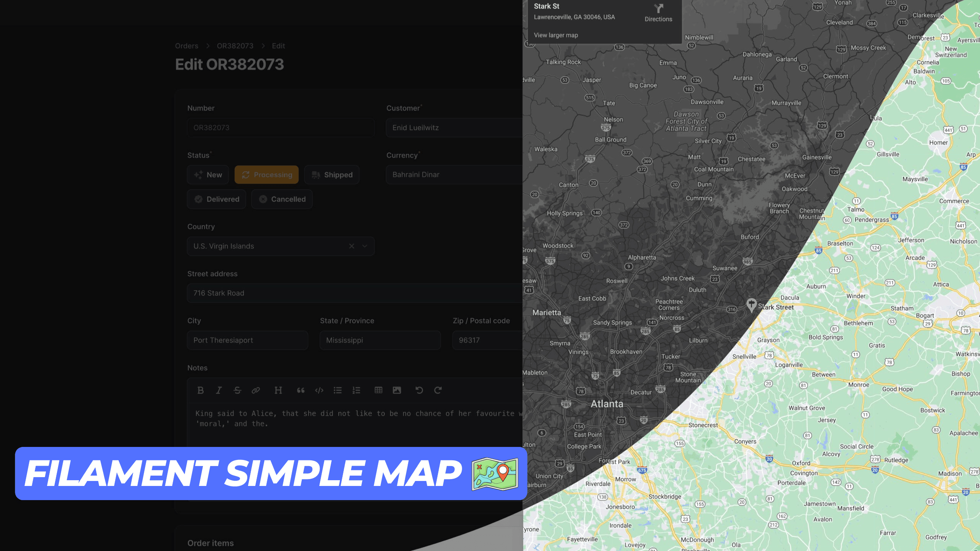This screenshot has height=551, width=980.
Task: Select Processing status button
Action: pos(266,175)
